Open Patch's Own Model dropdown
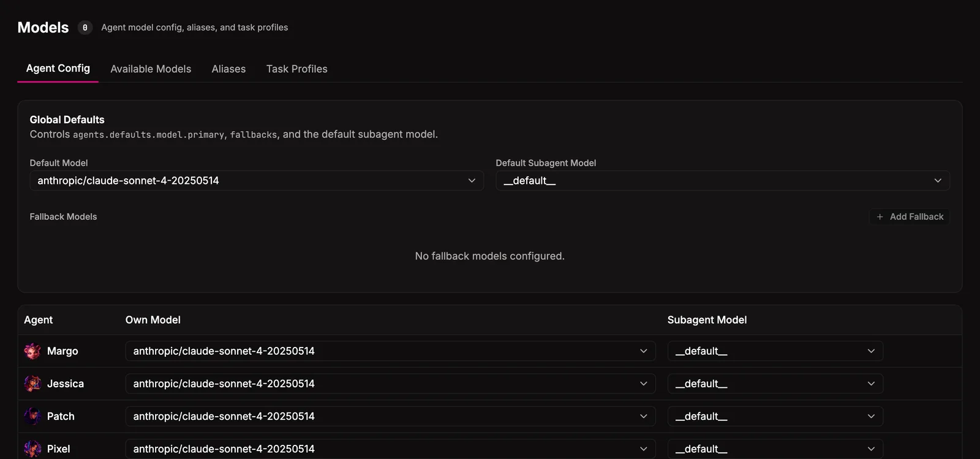Image resolution: width=980 pixels, height=459 pixels. pyautogui.click(x=391, y=416)
